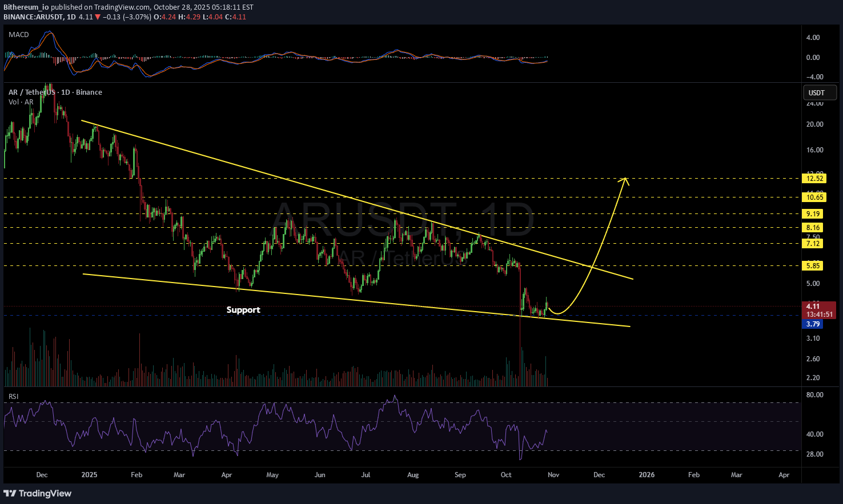843x504 pixels.
Task: Click the Nov label on time axis
Action: tap(553, 475)
